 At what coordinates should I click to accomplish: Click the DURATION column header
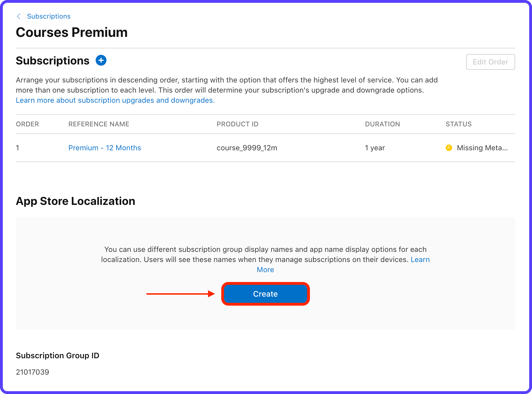382,124
